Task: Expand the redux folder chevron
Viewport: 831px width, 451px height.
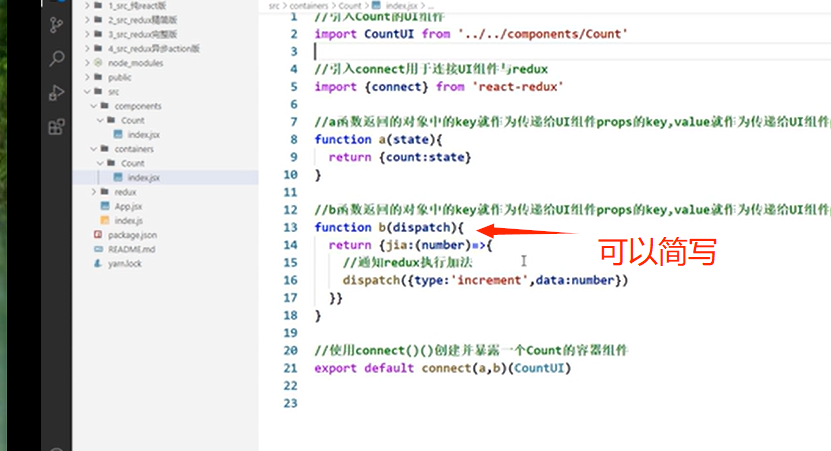Action: 94,191
